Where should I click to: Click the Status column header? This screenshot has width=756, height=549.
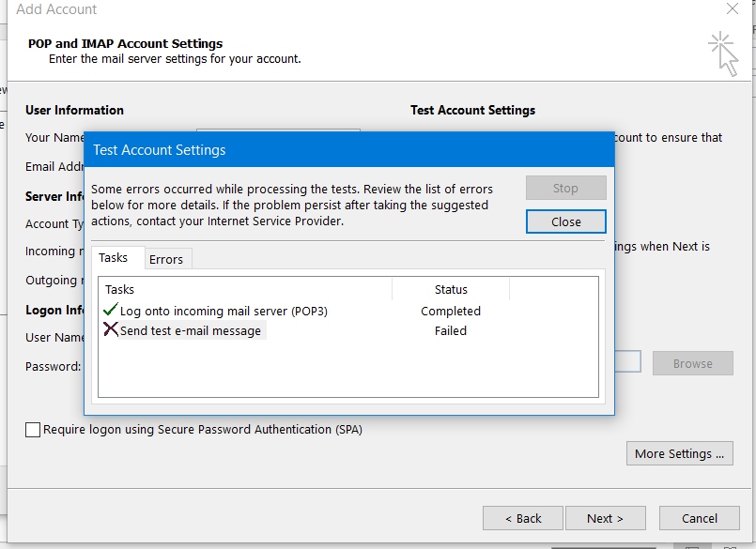coord(451,289)
